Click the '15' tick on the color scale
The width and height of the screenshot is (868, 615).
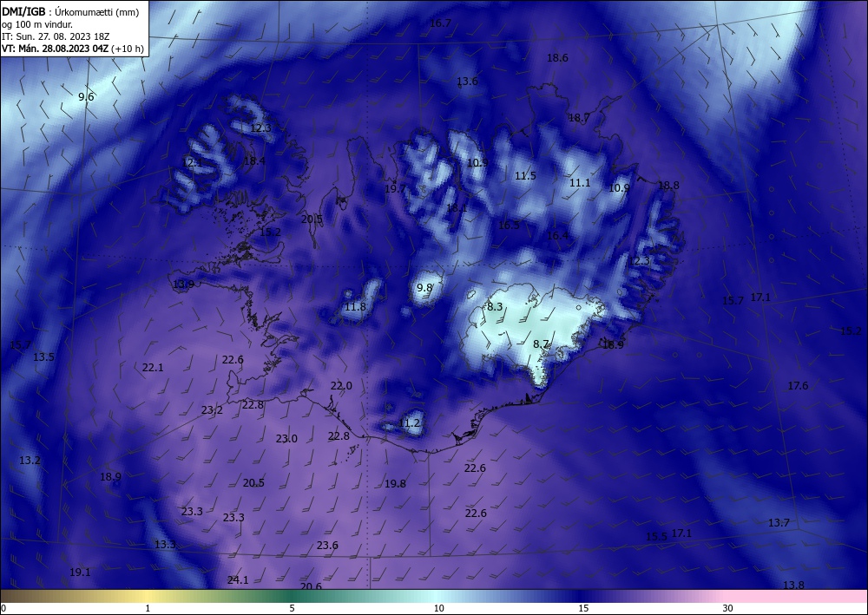(583, 608)
